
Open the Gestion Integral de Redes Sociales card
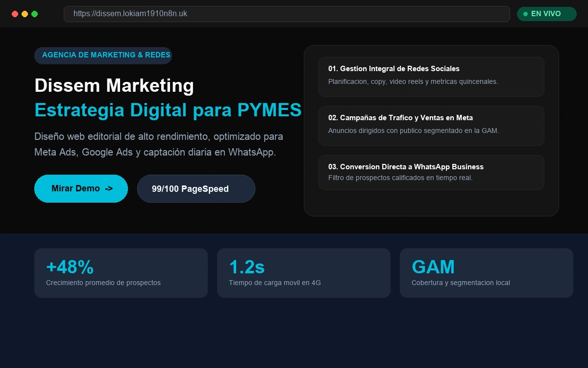pyautogui.click(x=431, y=77)
